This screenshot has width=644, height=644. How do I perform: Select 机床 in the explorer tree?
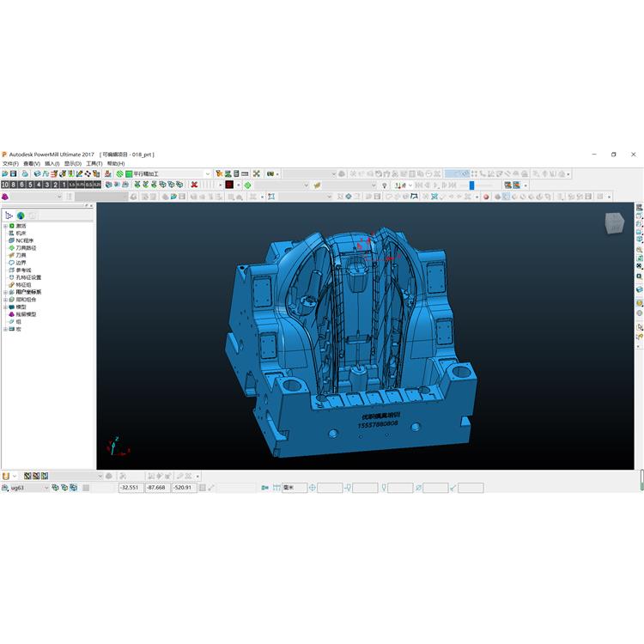(x=21, y=234)
